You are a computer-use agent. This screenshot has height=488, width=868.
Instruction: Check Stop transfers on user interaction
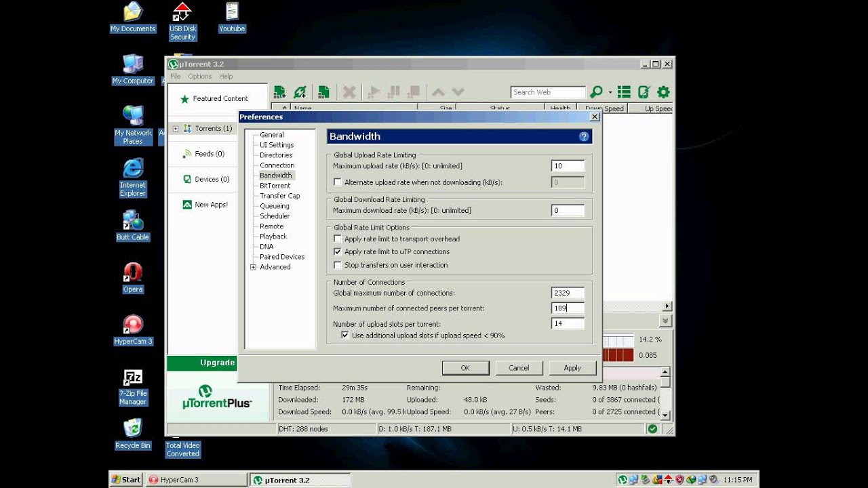[338, 265]
